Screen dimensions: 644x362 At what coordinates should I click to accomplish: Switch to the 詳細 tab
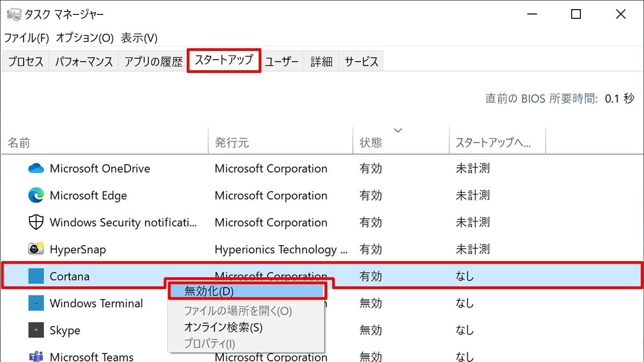pos(321,62)
